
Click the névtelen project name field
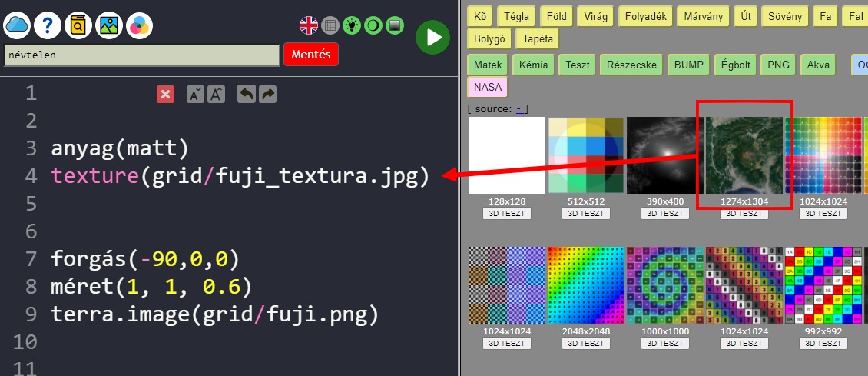click(141, 55)
